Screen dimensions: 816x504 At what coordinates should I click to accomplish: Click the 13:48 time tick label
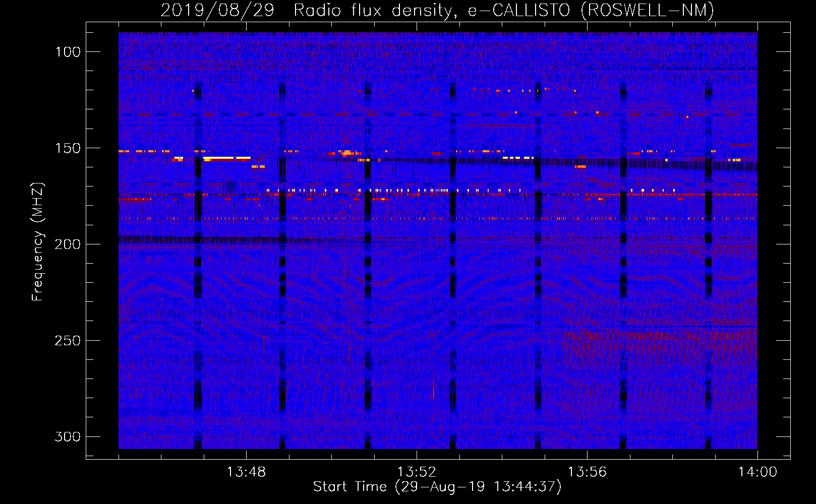[x=246, y=472]
